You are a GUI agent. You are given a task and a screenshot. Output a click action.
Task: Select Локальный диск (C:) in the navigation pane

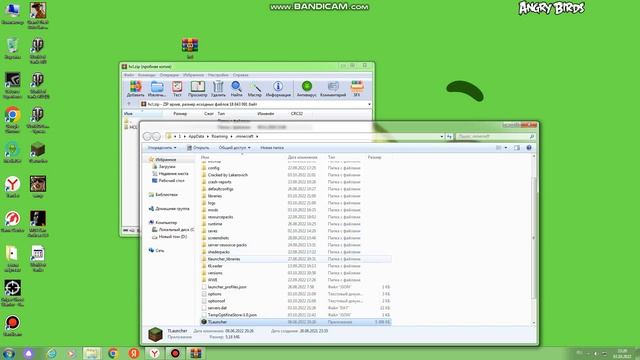[x=173, y=229]
